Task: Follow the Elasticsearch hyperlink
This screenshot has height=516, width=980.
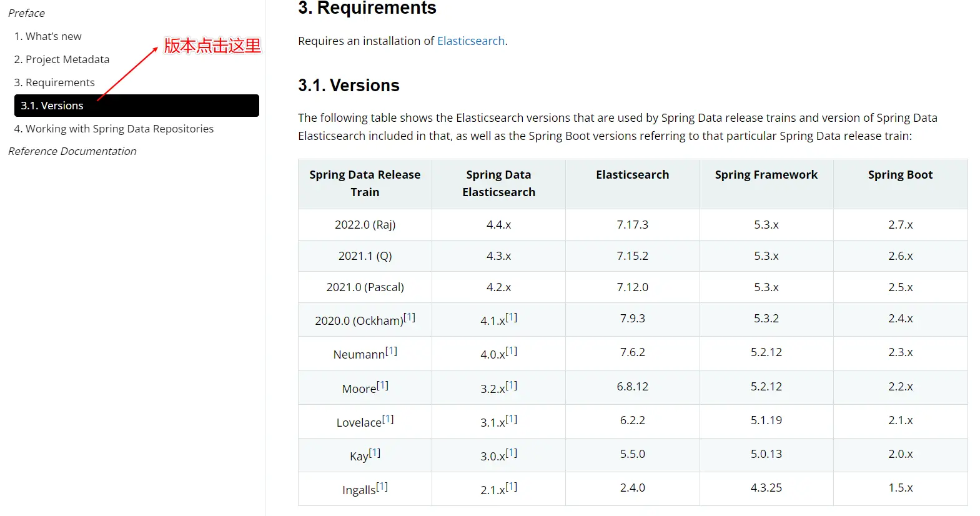Action: (x=471, y=41)
